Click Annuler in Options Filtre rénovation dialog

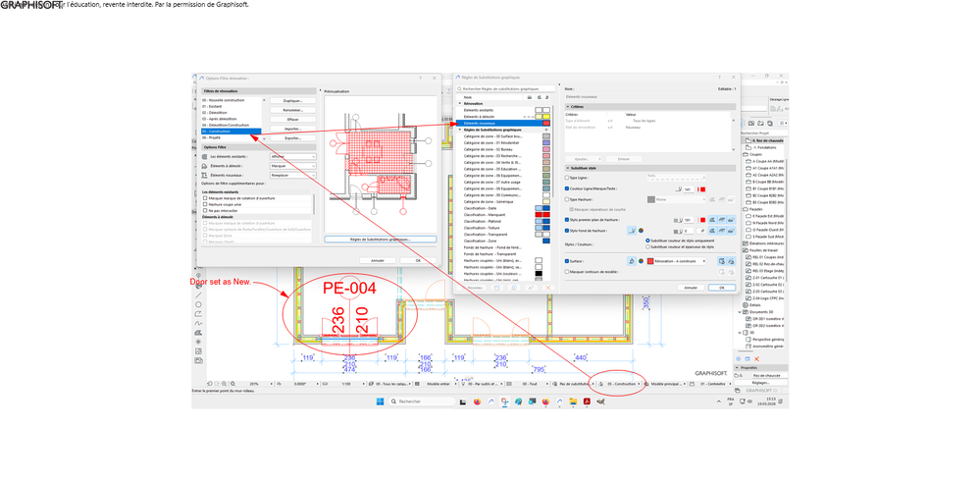378,260
